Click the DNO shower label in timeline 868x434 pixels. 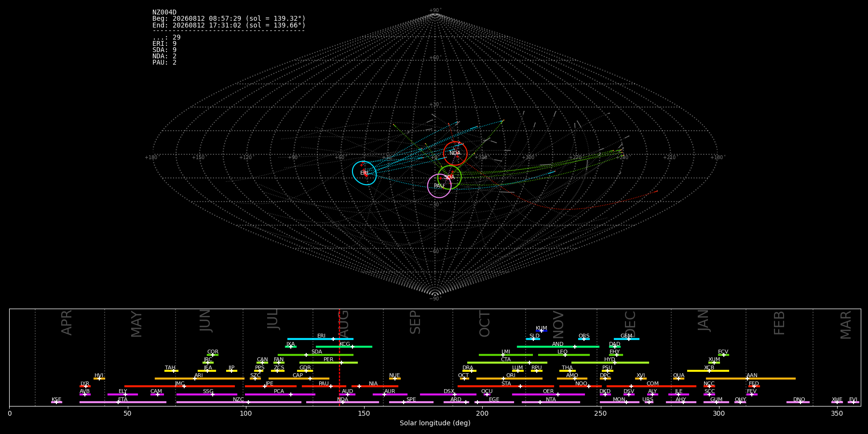[799, 400]
